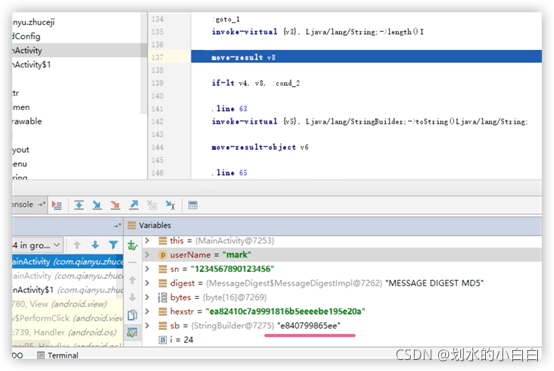
Task: Click the .line 63 directive
Action: (x=229, y=108)
